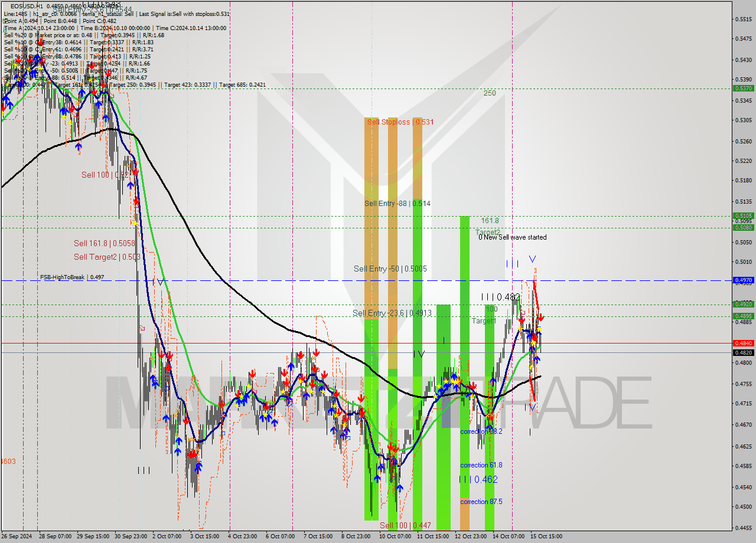Click '15 Oct 15:00' on time axis
This screenshot has width=756, height=543.
tap(545, 537)
